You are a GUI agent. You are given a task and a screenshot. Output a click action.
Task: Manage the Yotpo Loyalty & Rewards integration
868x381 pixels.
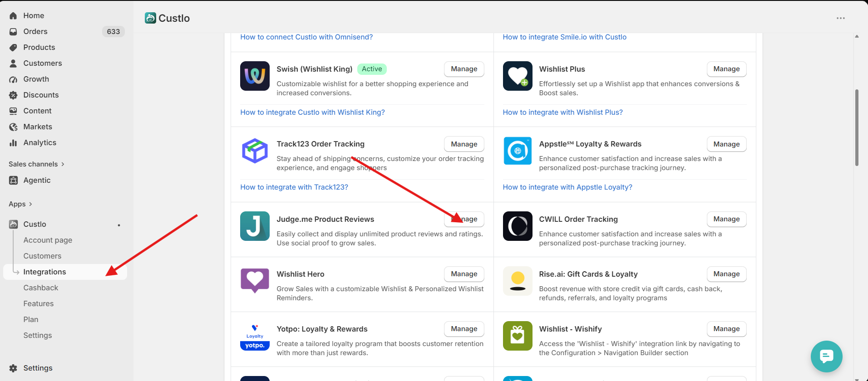[x=464, y=329]
